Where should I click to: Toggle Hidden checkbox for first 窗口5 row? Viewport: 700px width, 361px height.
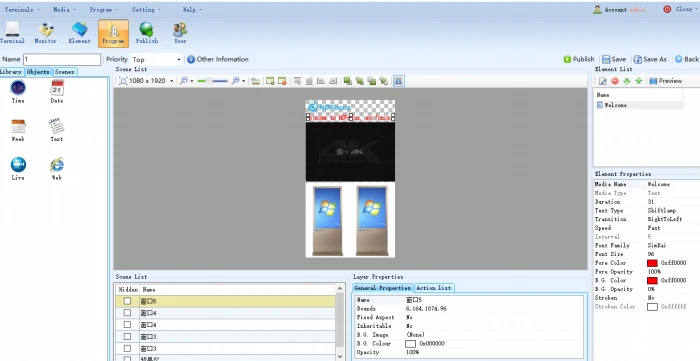(127, 301)
